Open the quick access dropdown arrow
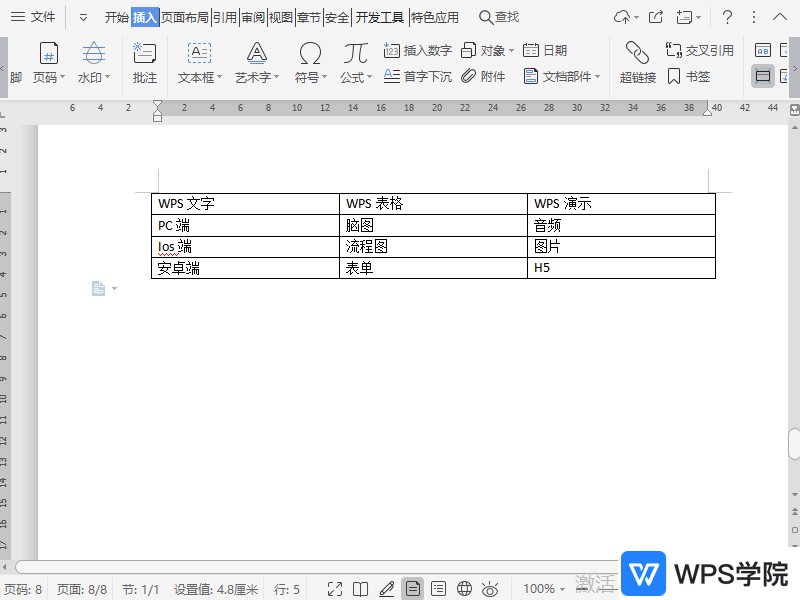The image size is (800, 600). [83, 18]
